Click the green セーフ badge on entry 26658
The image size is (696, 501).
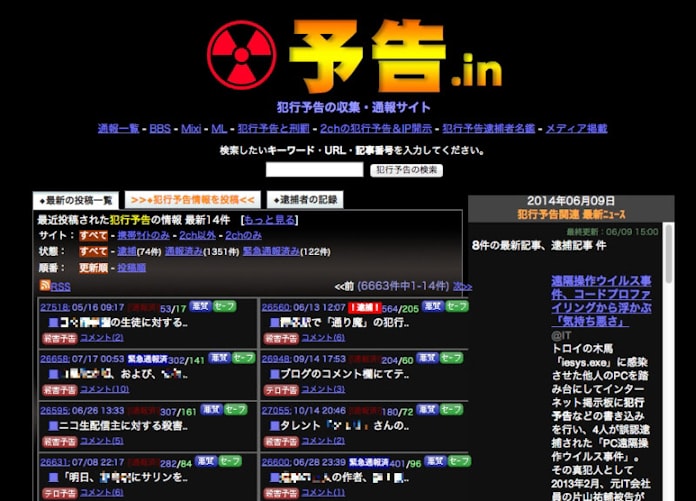[x=244, y=358]
